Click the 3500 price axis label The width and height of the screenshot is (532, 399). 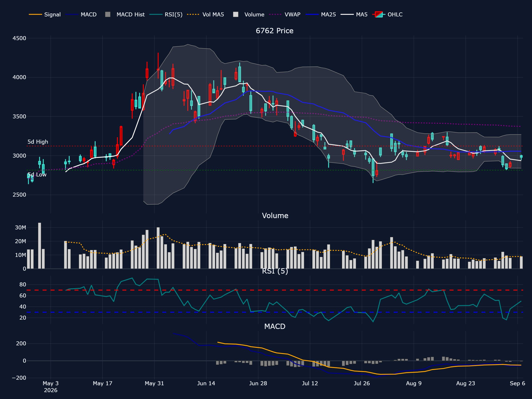click(19, 117)
